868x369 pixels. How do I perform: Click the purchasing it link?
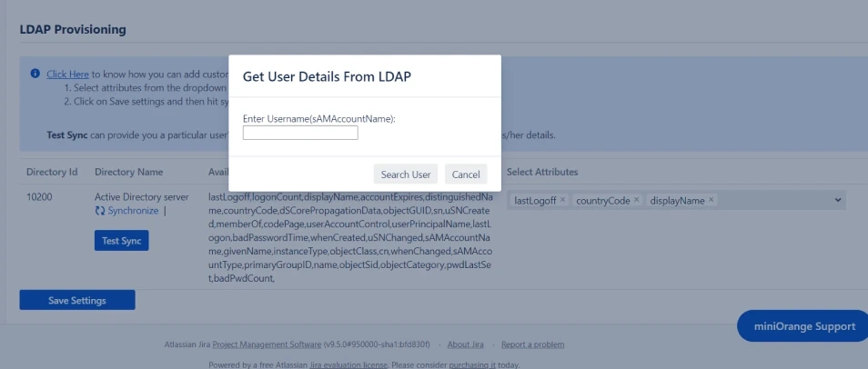pos(472,365)
